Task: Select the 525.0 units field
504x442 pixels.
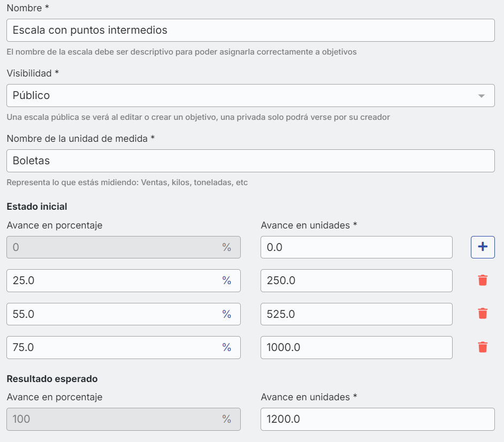Action: tap(356, 314)
